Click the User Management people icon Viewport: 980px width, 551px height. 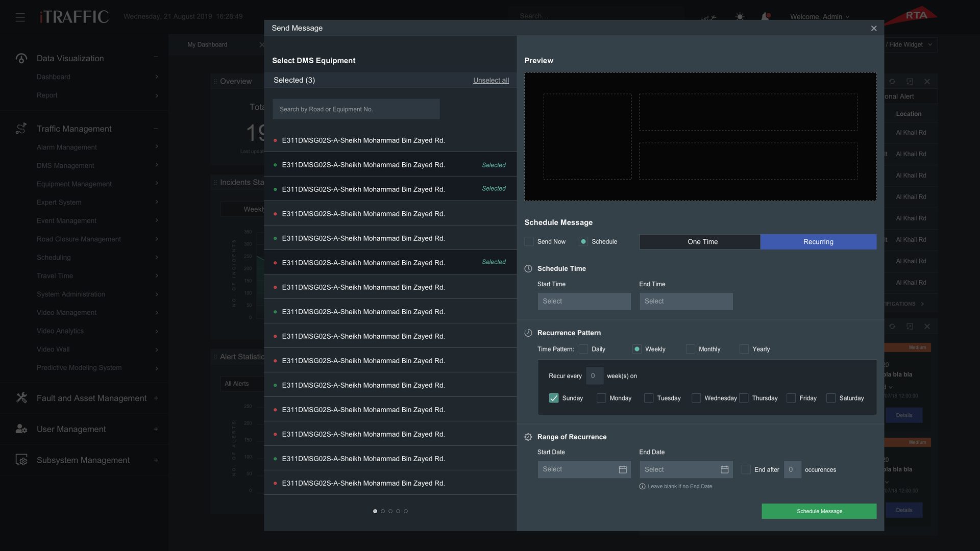(21, 429)
